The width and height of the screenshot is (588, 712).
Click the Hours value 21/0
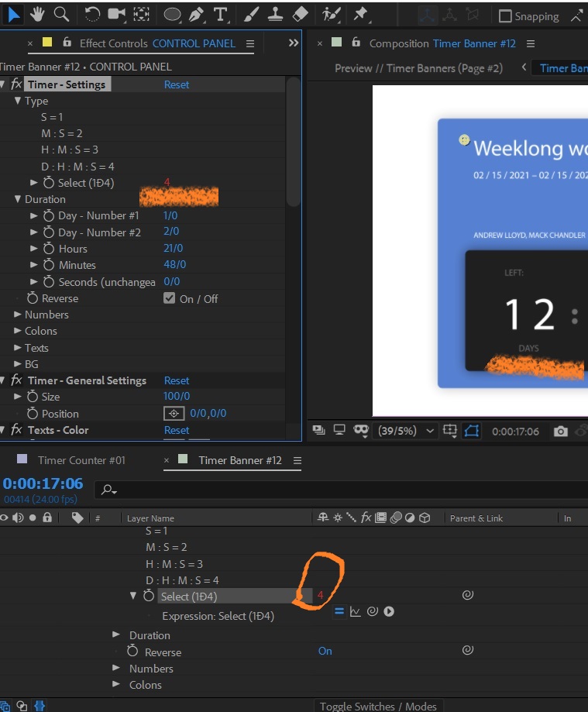tap(173, 249)
